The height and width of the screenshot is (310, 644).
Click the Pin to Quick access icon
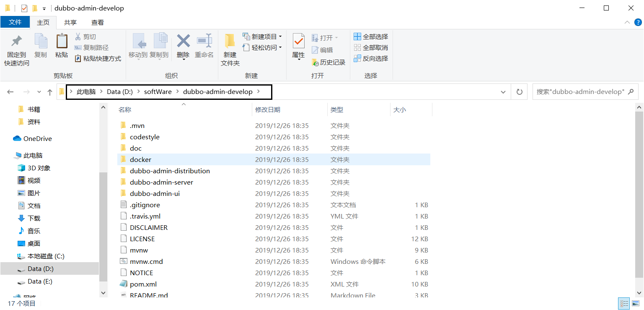pos(17,41)
